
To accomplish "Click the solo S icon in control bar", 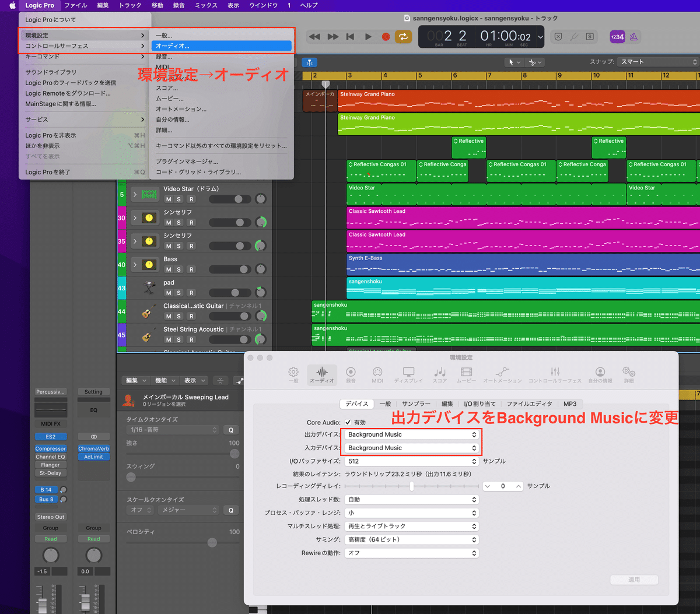I will (x=590, y=37).
